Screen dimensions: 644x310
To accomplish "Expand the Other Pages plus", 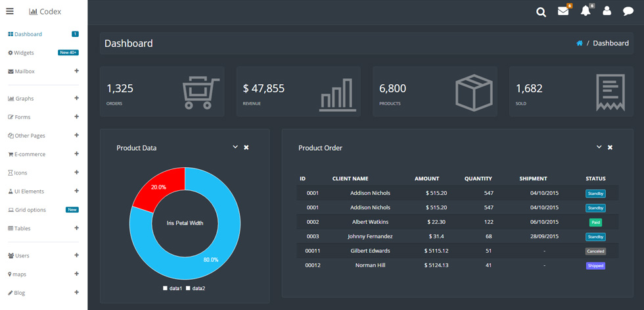I will click(76, 135).
